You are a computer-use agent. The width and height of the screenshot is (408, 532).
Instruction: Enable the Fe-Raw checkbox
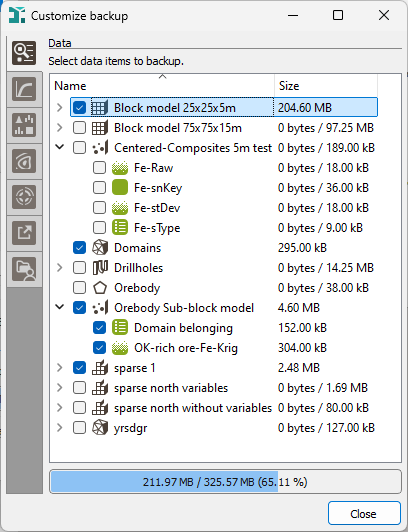coord(99,168)
